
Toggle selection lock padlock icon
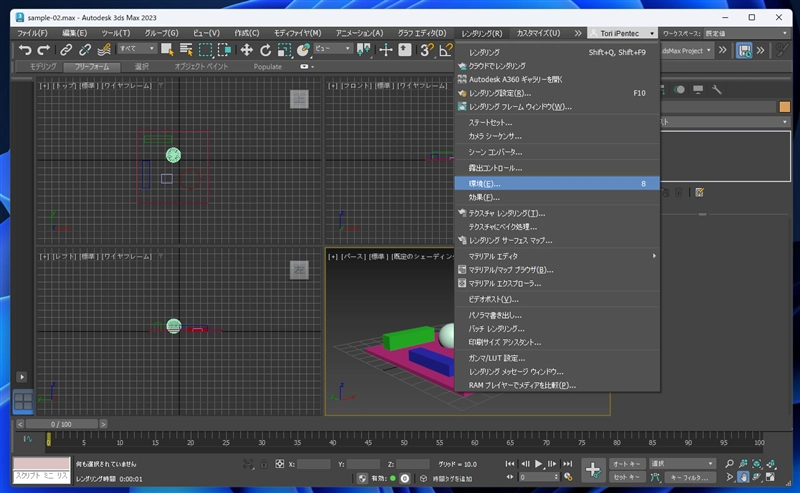pyautogui.click(x=264, y=464)
